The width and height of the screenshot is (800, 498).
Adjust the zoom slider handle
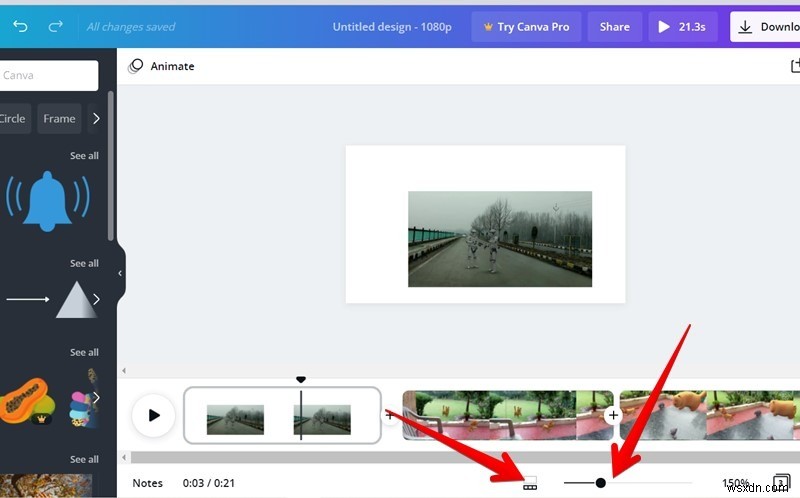601,483
